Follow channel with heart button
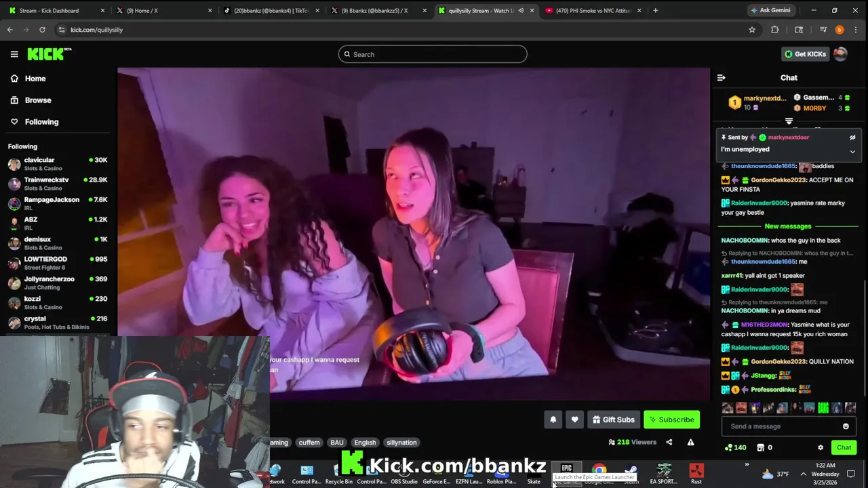The image size is (868, 488). [x=574, y=420]
